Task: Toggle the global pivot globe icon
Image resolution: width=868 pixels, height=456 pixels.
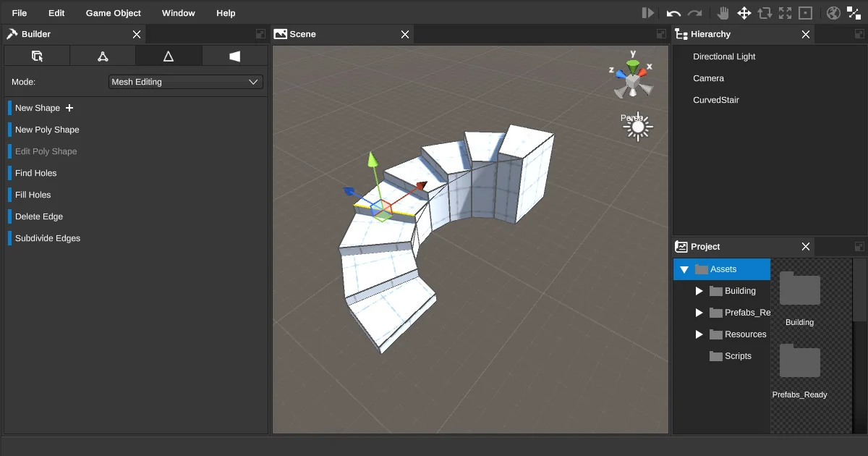Action: point(833,12)
